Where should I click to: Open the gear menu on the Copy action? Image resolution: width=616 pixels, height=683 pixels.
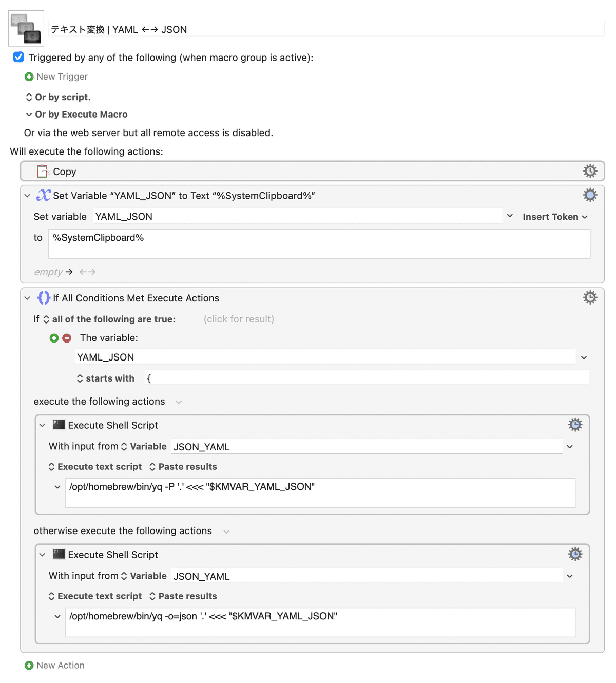(x=590, y=170)
